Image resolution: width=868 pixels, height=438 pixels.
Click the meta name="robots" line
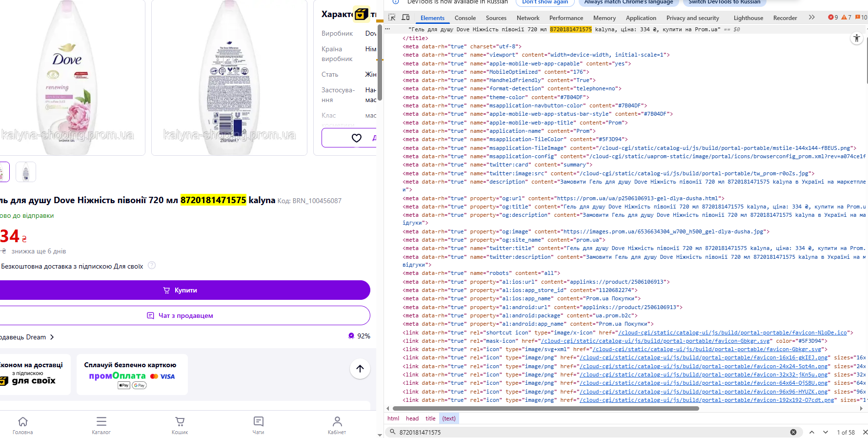coord(481,273)
